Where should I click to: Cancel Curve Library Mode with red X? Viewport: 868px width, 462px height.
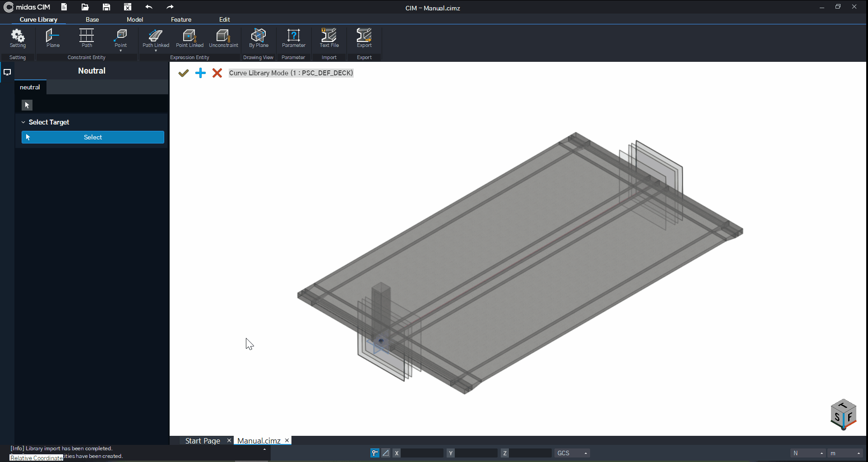click(217, 73)
